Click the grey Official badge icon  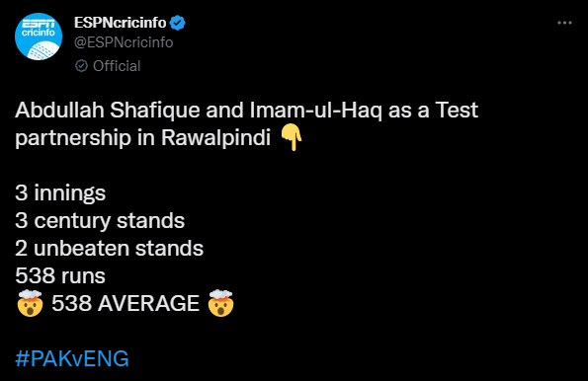point(81,66)
